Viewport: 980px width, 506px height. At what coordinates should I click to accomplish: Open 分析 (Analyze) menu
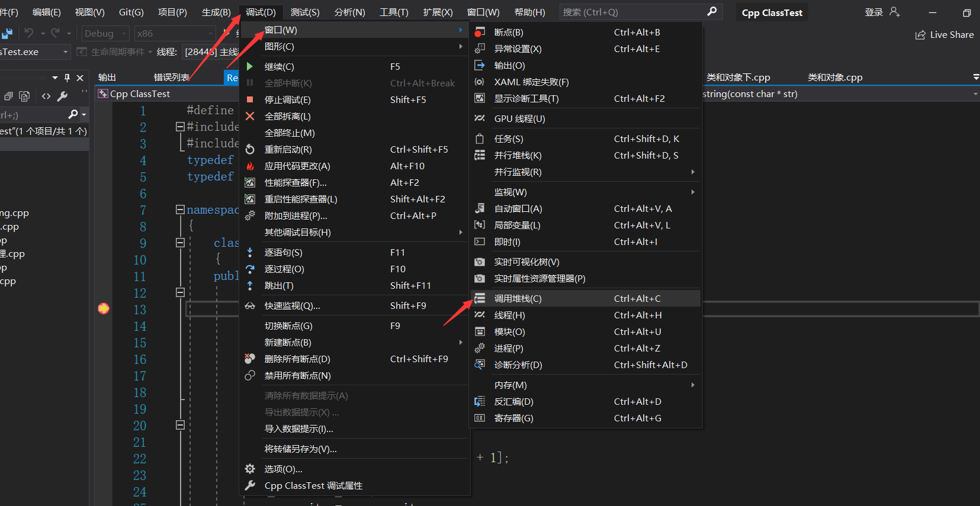[349, 12]
